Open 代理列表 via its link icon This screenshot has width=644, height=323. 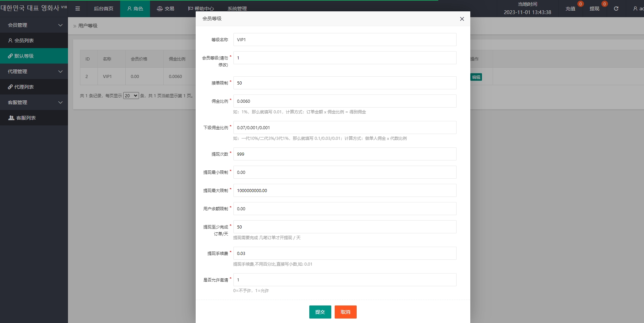[x=10, y=87]
